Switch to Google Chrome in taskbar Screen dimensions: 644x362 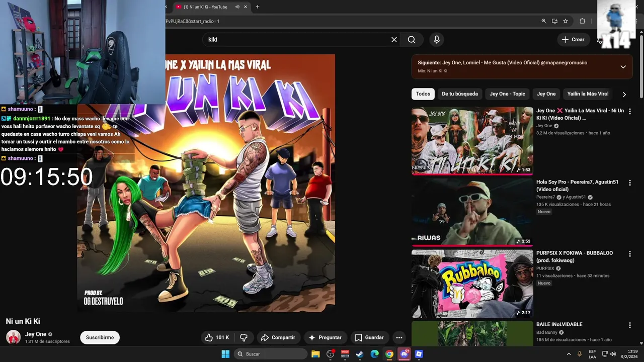389,354
